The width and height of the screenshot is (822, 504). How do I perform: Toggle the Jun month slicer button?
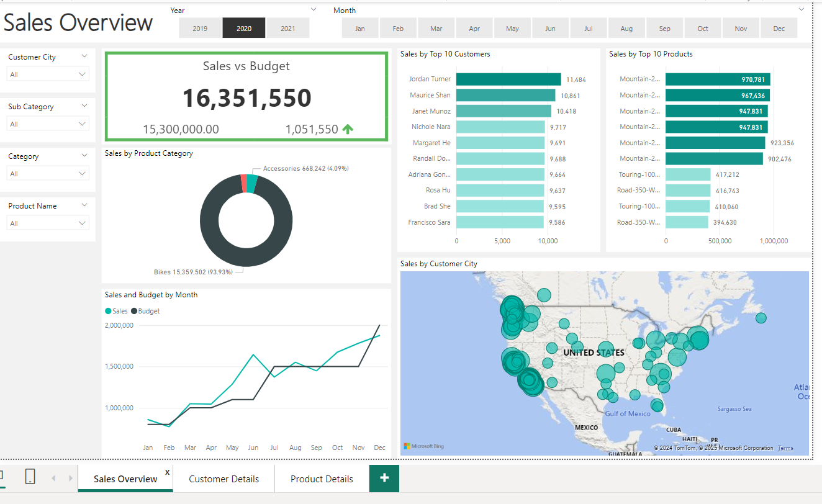coord(550,29)
